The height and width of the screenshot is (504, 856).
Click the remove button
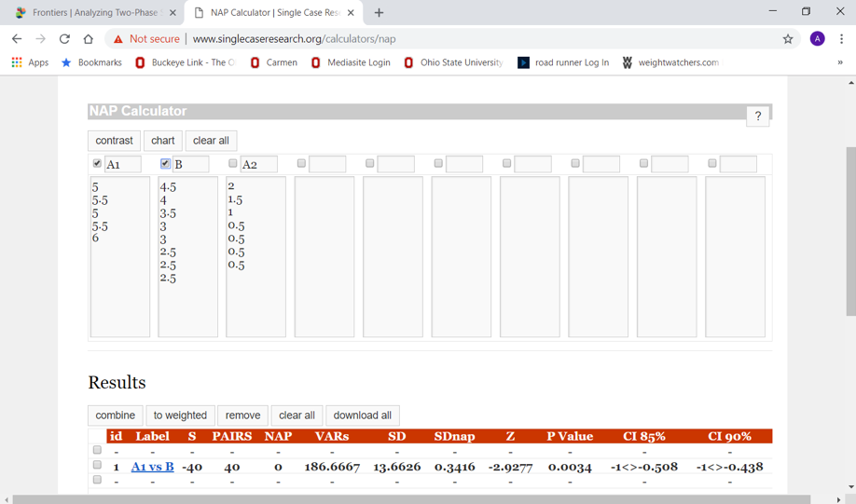click(x=243, y=415)
